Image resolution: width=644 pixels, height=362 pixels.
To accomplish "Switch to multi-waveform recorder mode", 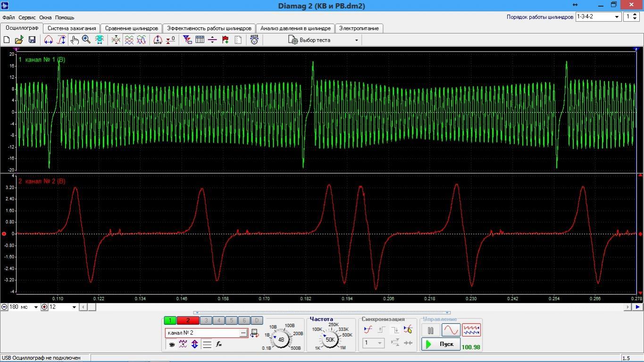I will pyautogui.click(x=471, y=330).
